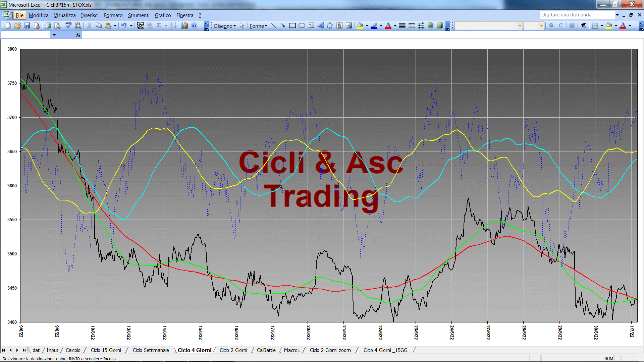This screenshot has width=644, height=362.
Task: Click the Insert Function fx button
Action: pyautogui.click(x=78, y=35)
